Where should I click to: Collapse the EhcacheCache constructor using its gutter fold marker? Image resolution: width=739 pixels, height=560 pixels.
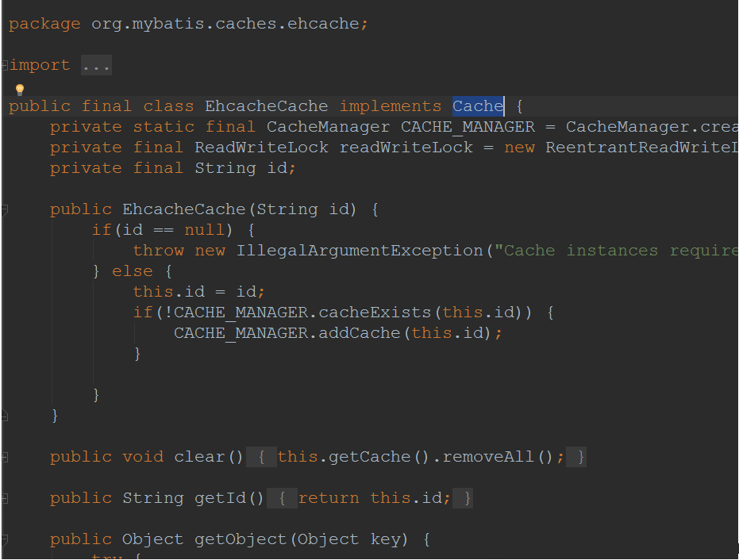pos(5,209)
